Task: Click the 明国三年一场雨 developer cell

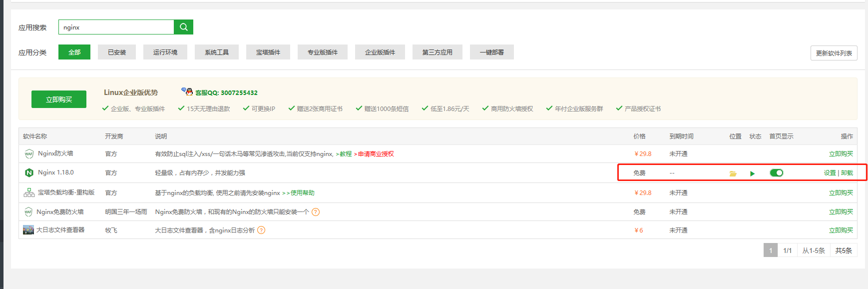Action: [126, 212]
